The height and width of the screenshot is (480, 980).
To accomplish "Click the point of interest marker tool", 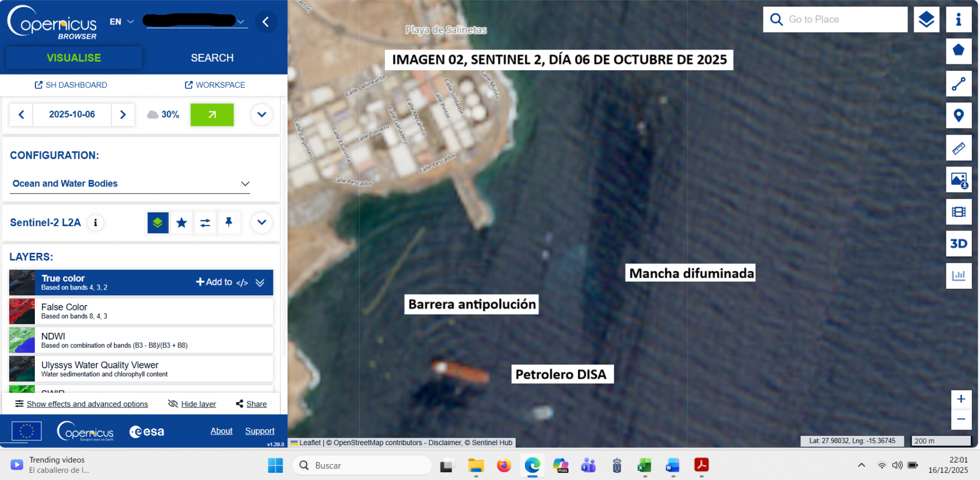I will 958,116.
